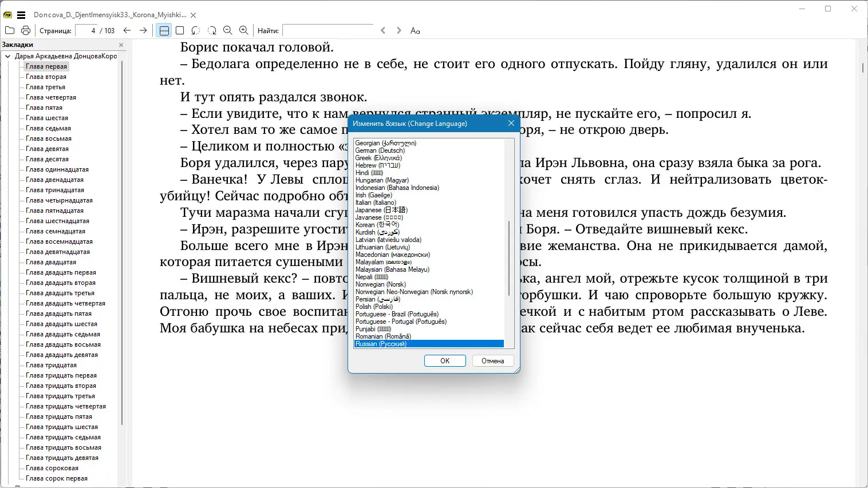This screenshot has width=868, height=488.
Task: Jump to next search result with right chevron
Action: (x=399, y=30)
